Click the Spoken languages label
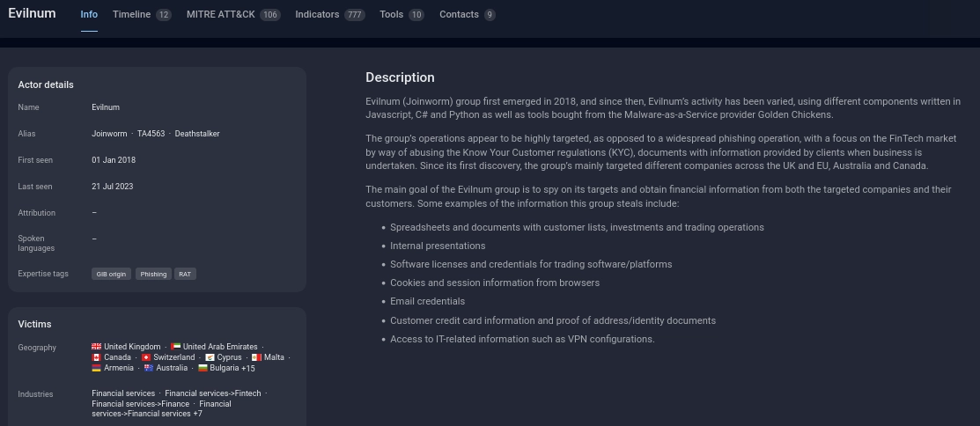Viewport: 980px width, 426px height. click(x=36, y=243)
